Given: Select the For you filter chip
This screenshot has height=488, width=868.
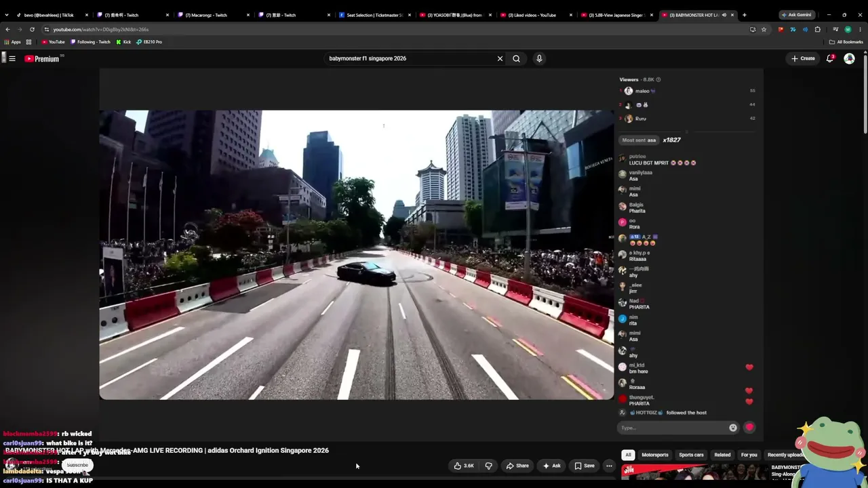Looking at the screenshot, I should click(749, 455).
